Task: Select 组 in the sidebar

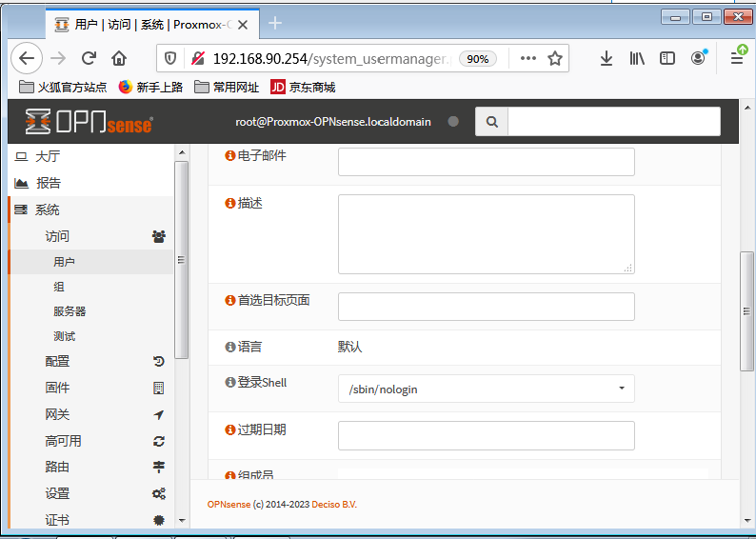Action: click(59, 287)
